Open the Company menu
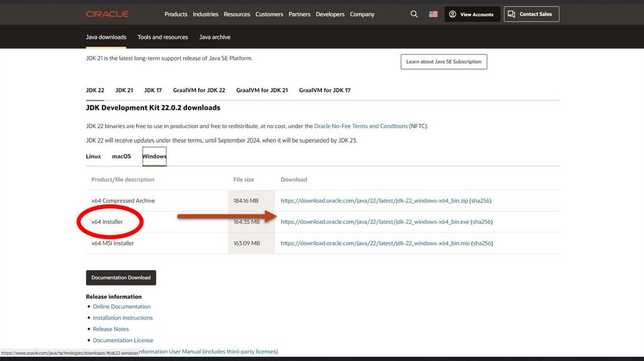This screenshot has width=644, height=361. tap(362, 14)
